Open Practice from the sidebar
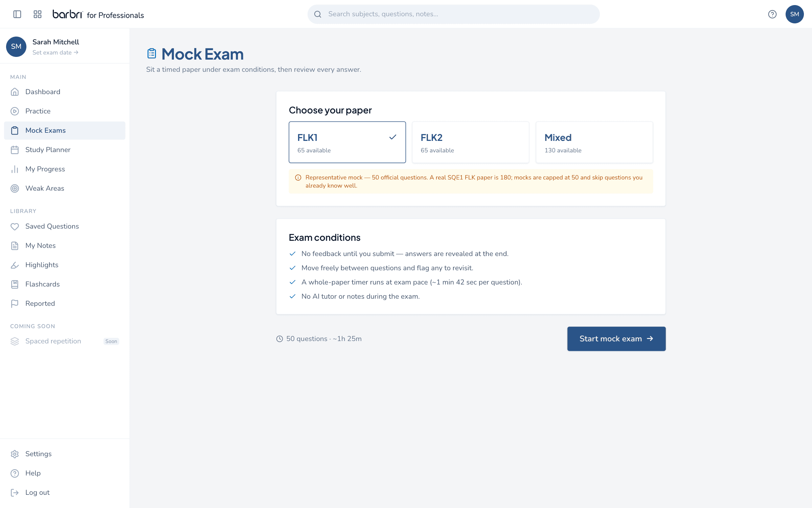The width and height of the screenshot is (812, 508). coord(65,111)
